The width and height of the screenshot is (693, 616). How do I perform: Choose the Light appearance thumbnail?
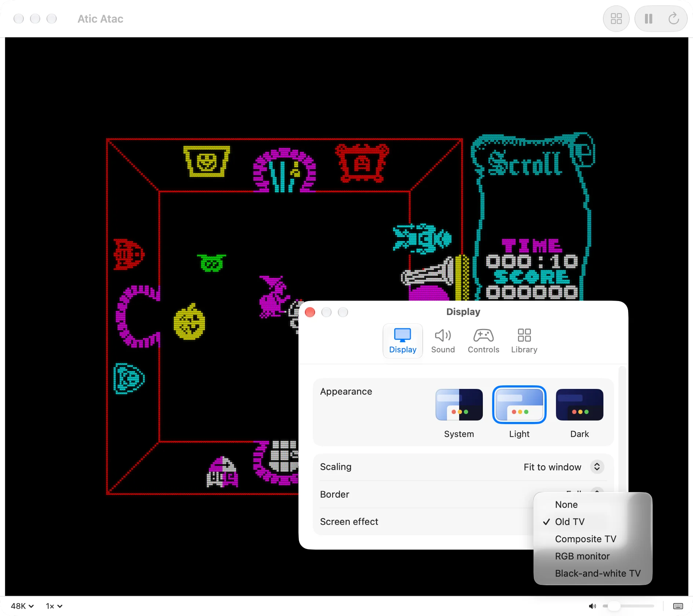519,405
